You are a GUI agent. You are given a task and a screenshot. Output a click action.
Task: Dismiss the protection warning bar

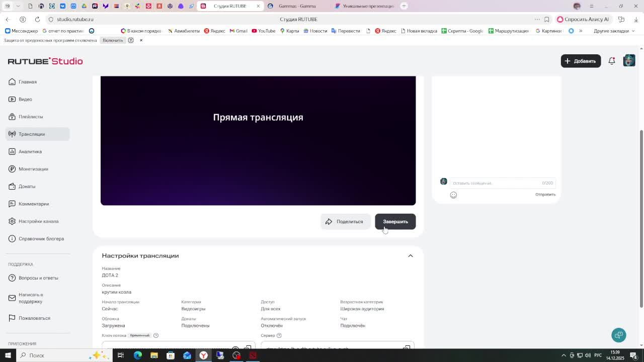tap(141, 40)
